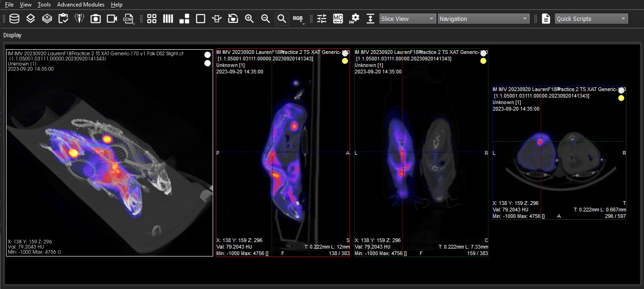Toggle the yellow overlay dot in axial view

tap(621, 98)
